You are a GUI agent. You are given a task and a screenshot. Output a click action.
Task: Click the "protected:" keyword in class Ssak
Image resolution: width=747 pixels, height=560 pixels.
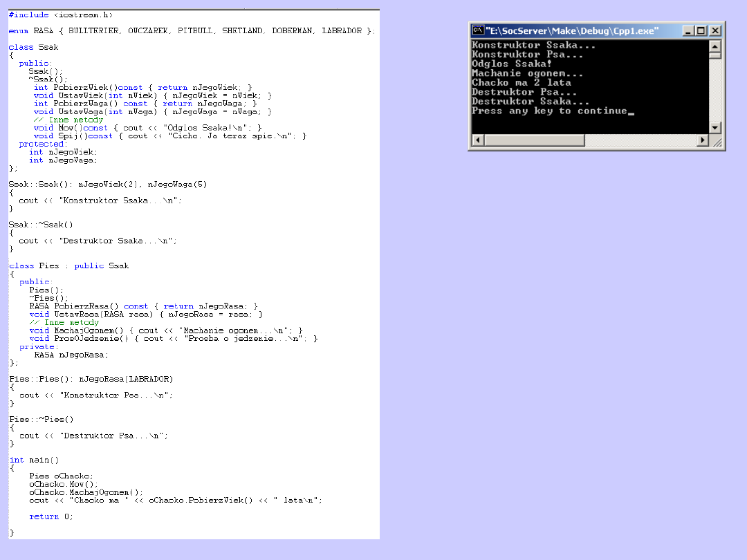tap(44, 144)
